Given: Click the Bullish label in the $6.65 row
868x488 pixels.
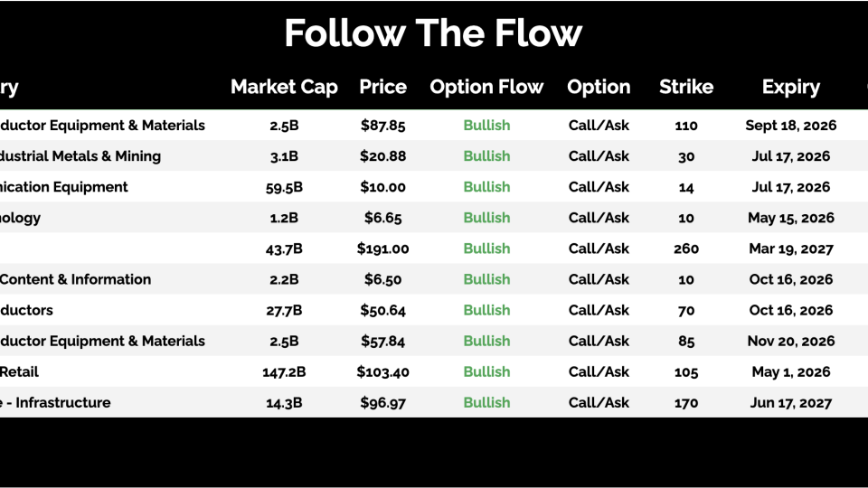Looking at the screenshot, I should pos(486,218).
